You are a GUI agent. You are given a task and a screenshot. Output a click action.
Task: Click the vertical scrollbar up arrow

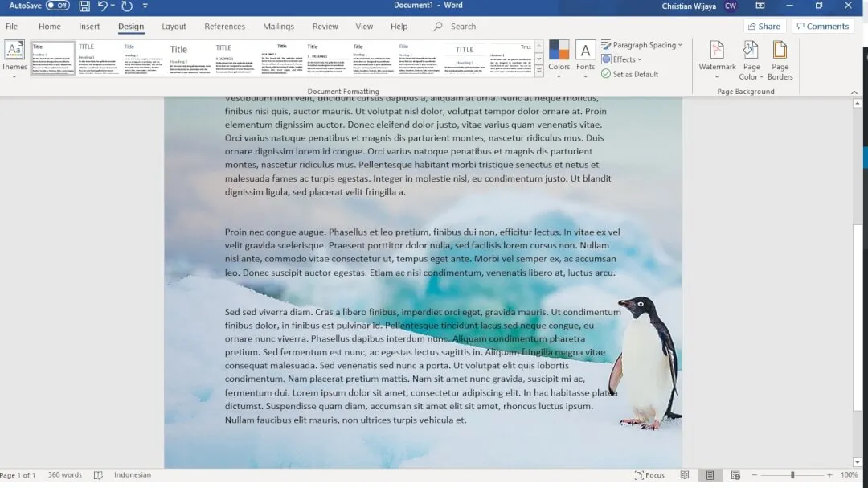click(857, 103)
